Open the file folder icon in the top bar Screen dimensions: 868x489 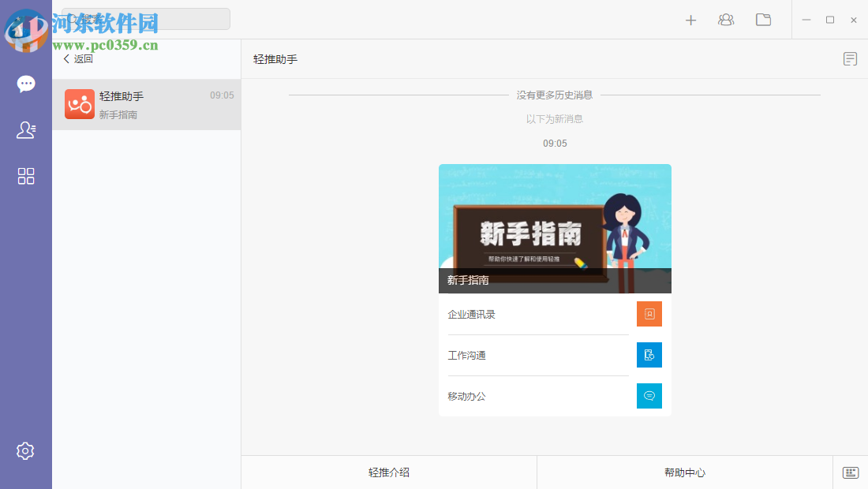click(x=763, y=20)
